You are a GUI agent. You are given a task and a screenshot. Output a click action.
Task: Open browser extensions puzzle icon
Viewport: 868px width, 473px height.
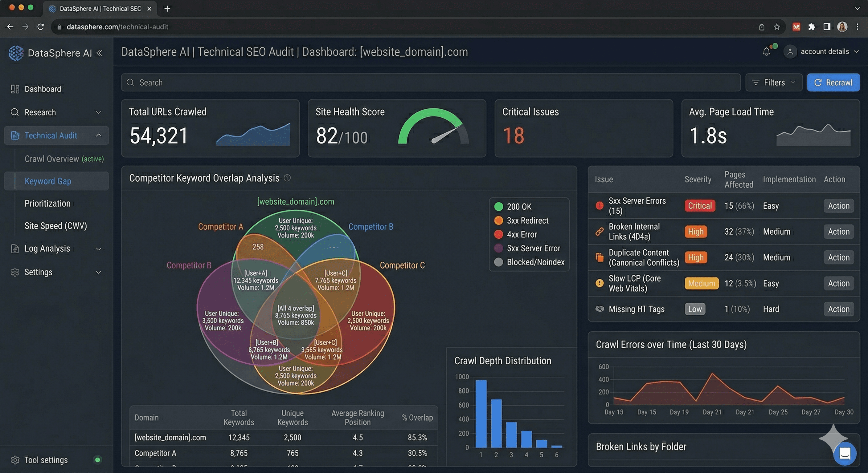(811, 27)
